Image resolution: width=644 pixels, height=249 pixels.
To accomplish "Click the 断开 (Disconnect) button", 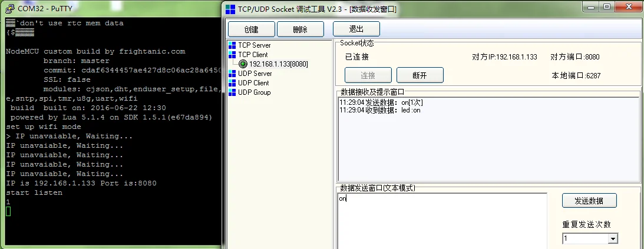I will (x=420, y=75).
